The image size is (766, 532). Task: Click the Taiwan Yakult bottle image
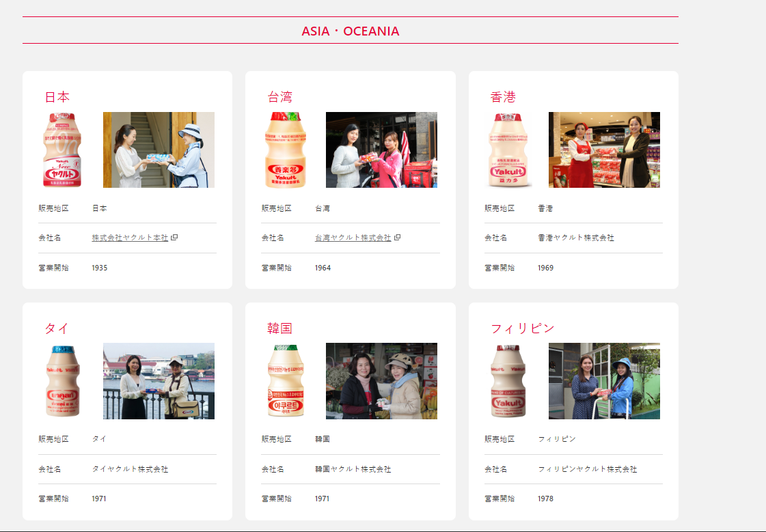point(286,150)
